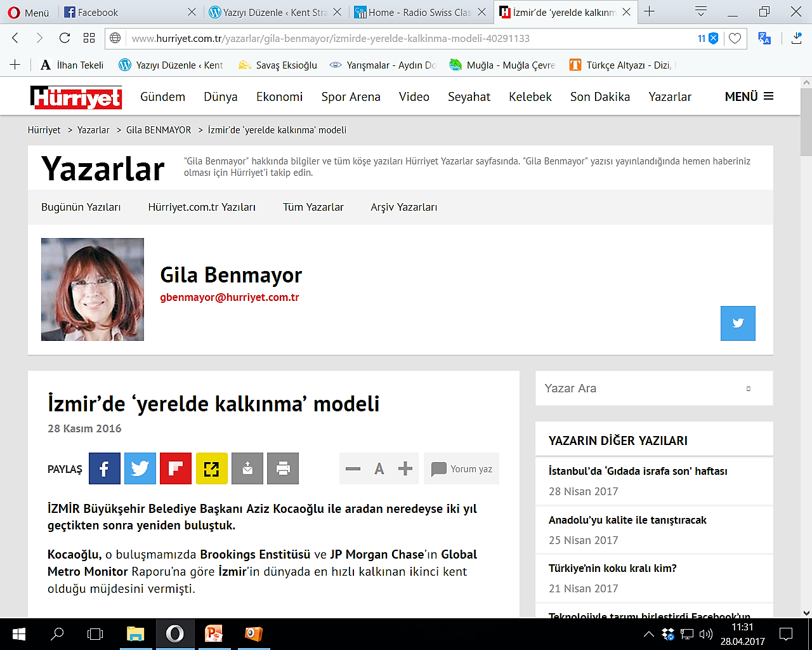Screen dimensions: 812x650
Task: Expand the MENÜ hamburger menu
Action: (749, 96)
